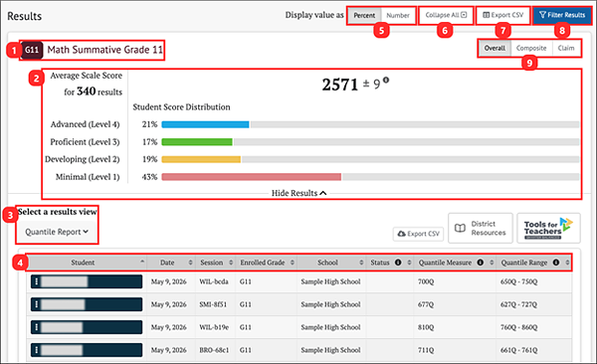The height and width of the screenshot is (364, 597).
Task: Collapse the panel with Hide Results
Action: tap(298, 193)
